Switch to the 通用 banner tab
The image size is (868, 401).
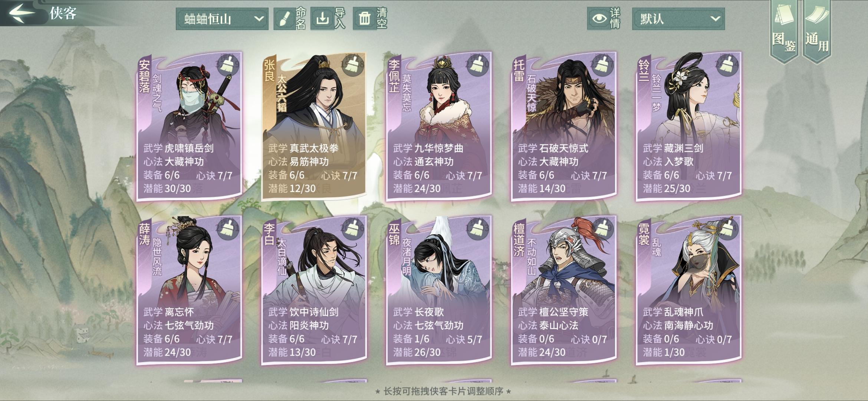point(817,32)
